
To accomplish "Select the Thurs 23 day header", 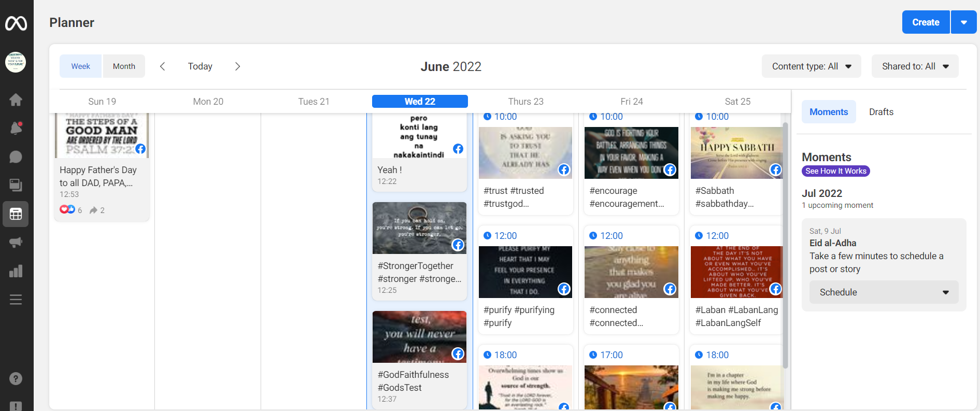I will (526, 102).
